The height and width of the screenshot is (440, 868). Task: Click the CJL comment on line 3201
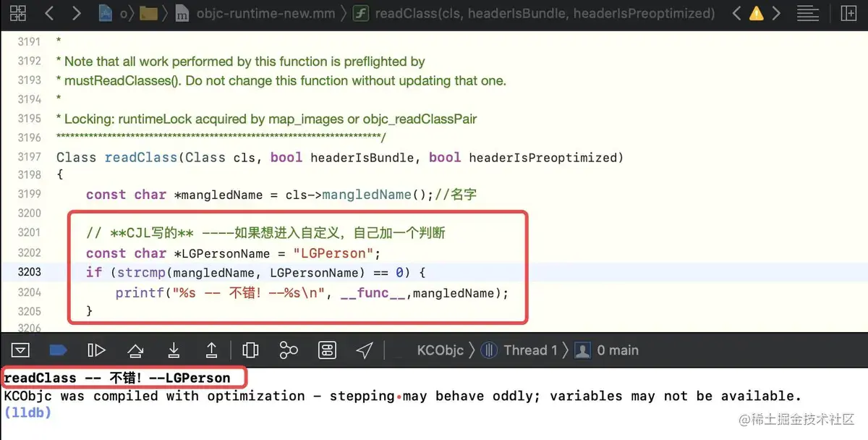(265, 234)
